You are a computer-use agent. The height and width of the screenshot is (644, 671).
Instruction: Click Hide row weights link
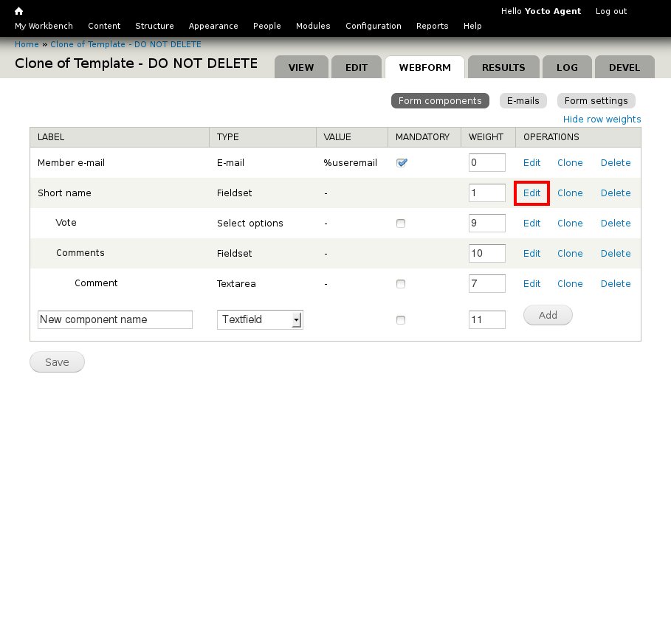(602, 120)
